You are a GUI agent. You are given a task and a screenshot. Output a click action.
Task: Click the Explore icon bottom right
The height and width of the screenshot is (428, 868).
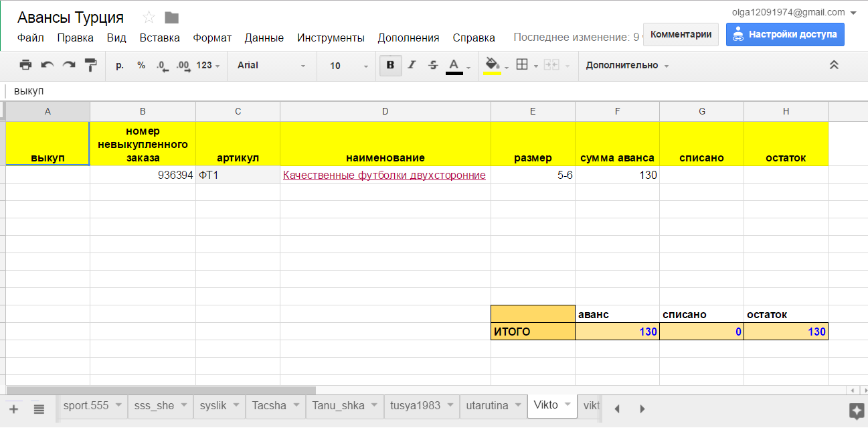[x=857, y=410]
